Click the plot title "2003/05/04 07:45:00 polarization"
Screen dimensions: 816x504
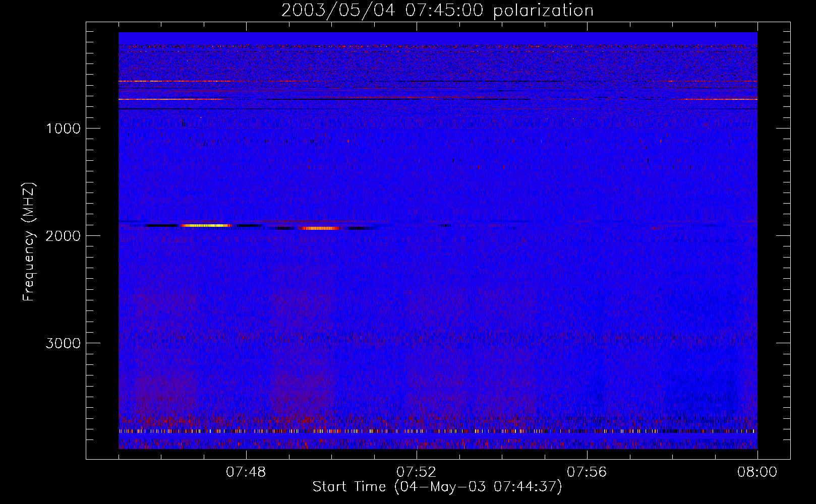437,11
